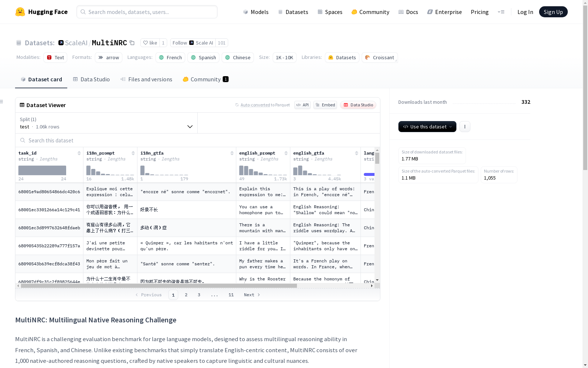Image resolution: width=588 pixels, height=368 pixels.
Task: Copy the dataset name with the copy icon
Action: (x=132, y=43)
